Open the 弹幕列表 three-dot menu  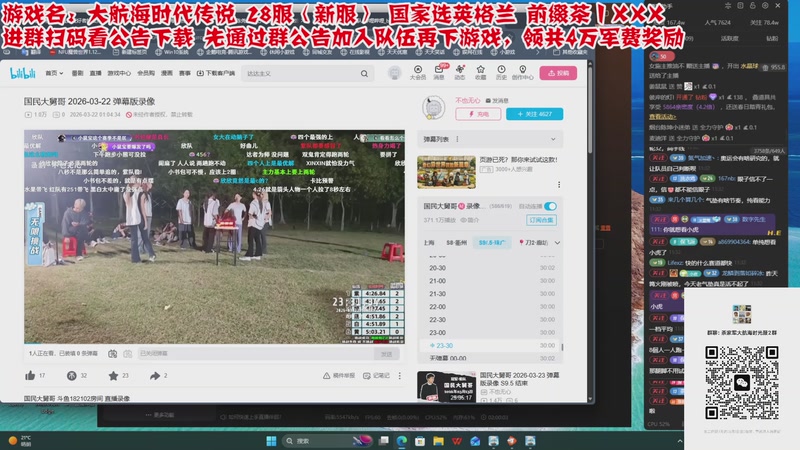pos(458,139)
